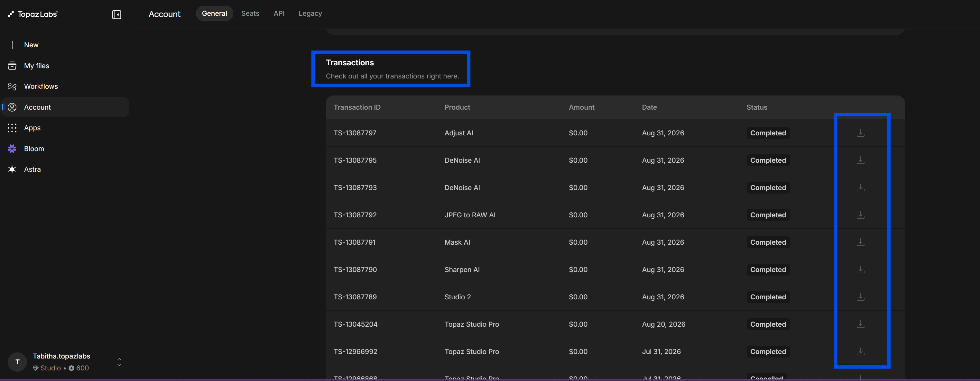
Task: Download invoice for TS-13087795
Action: [861, 160]
